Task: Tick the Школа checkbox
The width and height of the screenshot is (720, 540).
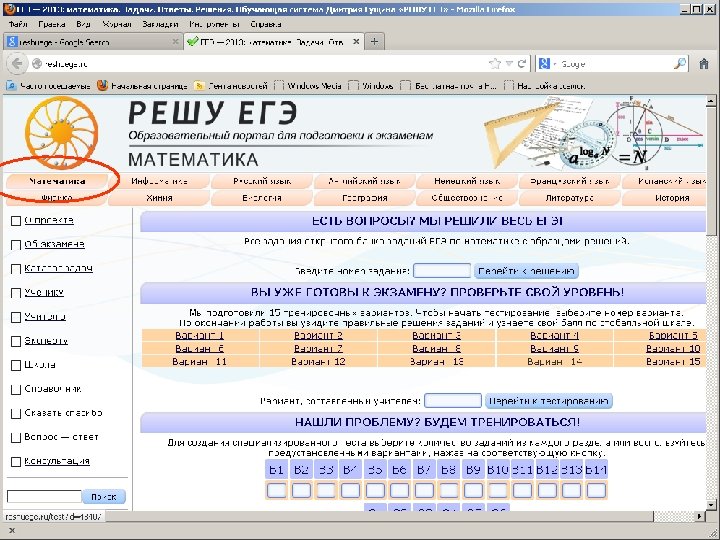Action: pos(16,366)
